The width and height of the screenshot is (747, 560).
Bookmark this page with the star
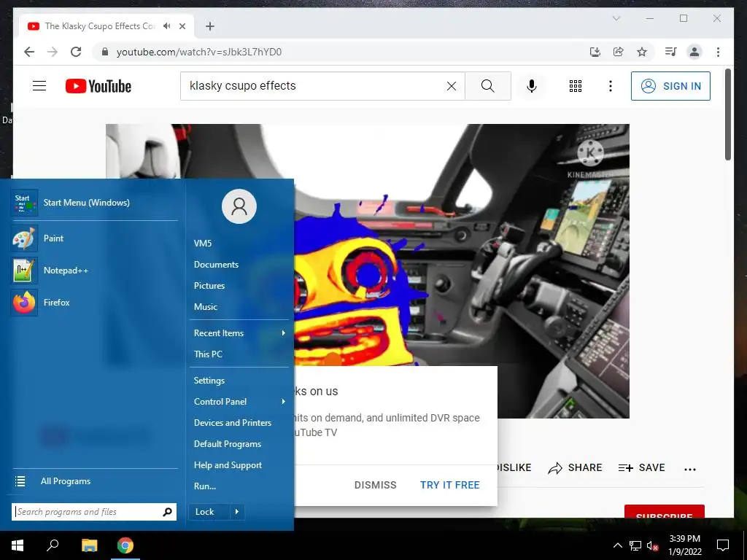click(x=642, y=52)
